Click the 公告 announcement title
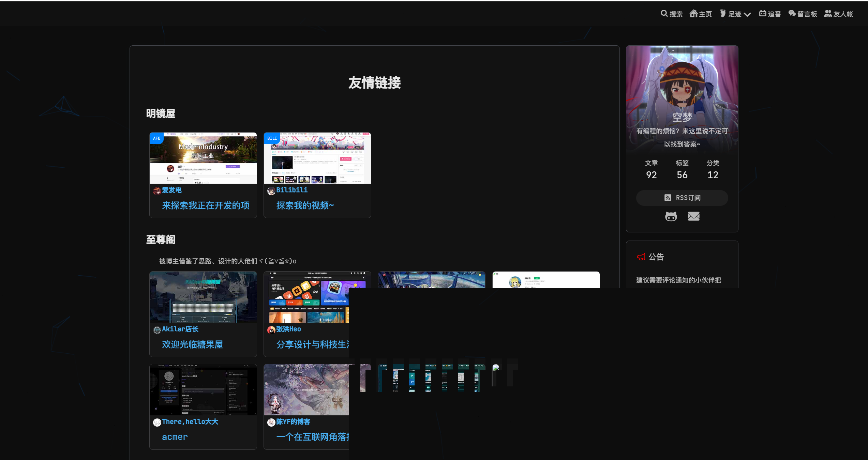The width and height of the screenshot is (868, 460). coord(656,257)
